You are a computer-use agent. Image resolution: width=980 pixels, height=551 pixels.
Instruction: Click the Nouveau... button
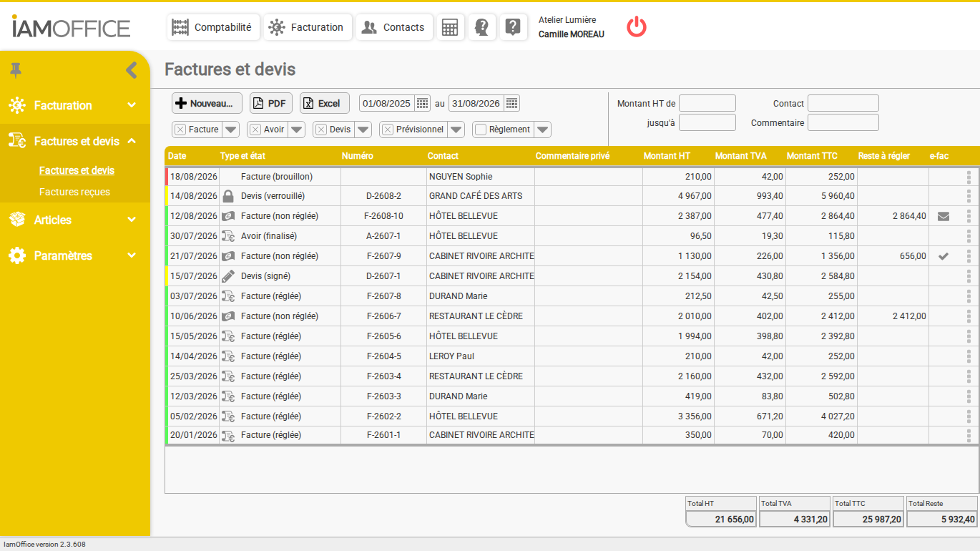[207, 103]
